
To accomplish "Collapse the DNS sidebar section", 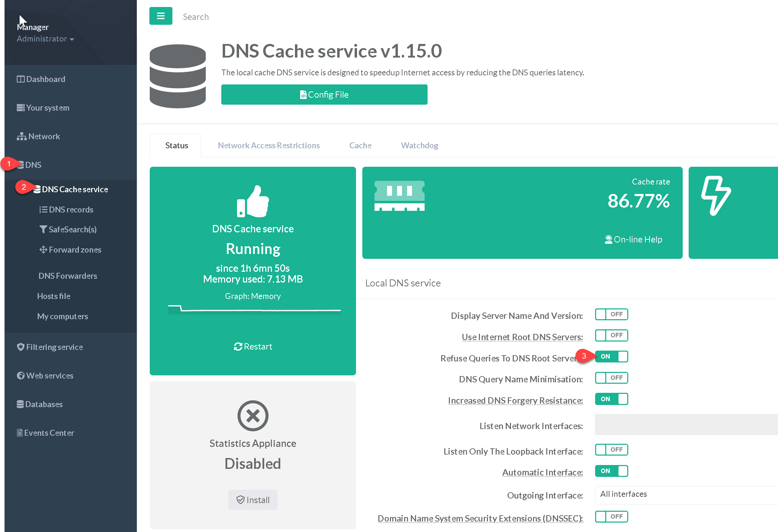I will pyautogui.click(x=33, y=165).
